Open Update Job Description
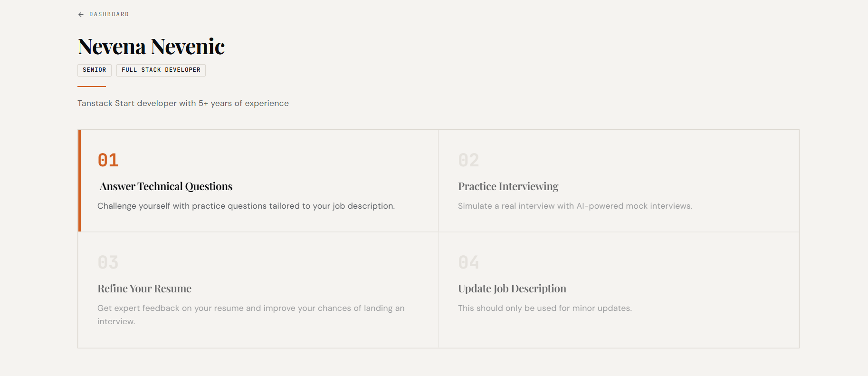The width and height of the screenshot is (868, 376). click(x=512, y=289)
